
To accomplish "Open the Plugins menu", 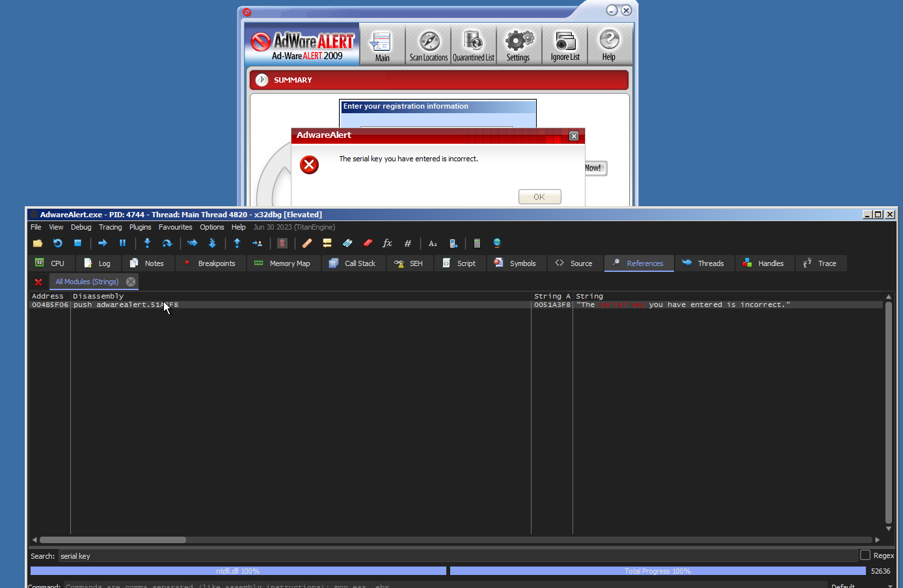I will click(x=140, y=227).
